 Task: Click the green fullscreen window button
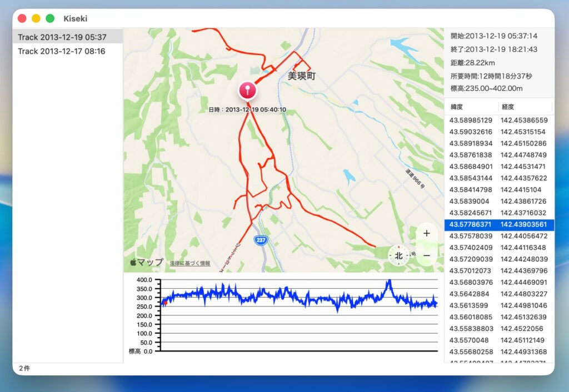50,18
